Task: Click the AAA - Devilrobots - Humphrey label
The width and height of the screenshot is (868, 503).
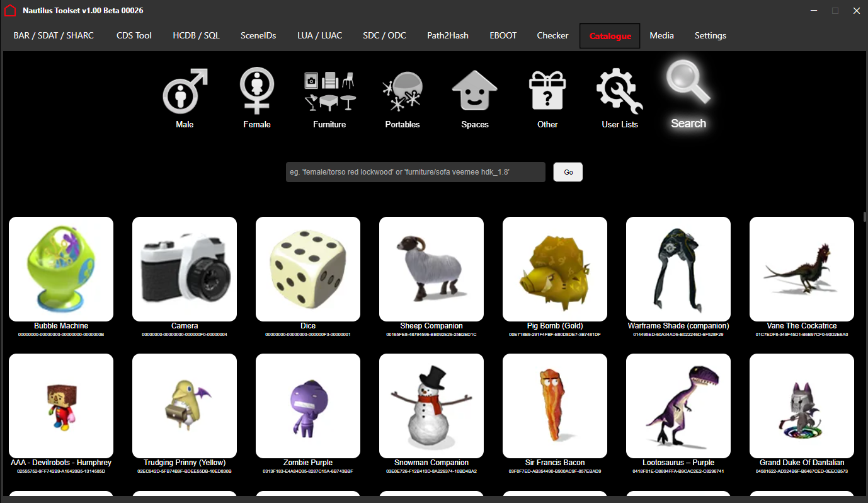Action: [x=61, y=463]
